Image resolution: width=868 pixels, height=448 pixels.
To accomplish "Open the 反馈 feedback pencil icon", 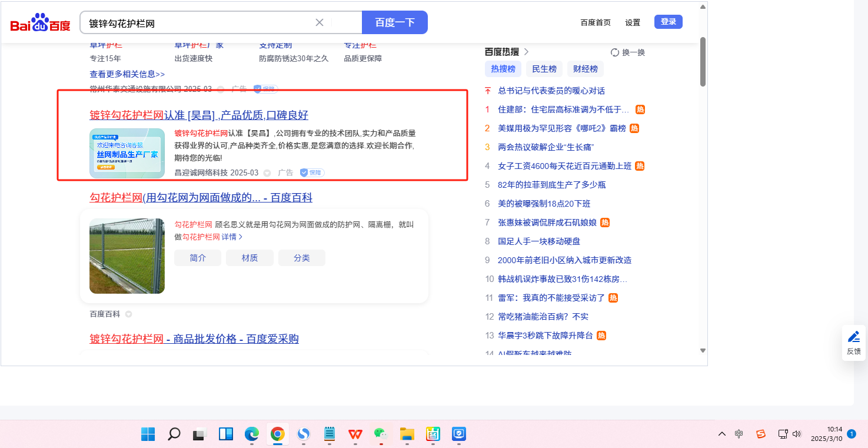I will click(x=853, y=337).
